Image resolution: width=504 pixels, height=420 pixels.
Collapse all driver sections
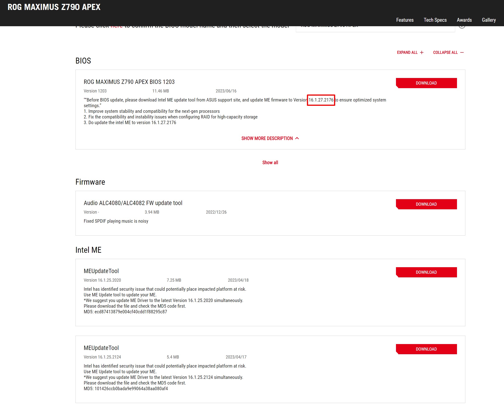pos(445,52)
